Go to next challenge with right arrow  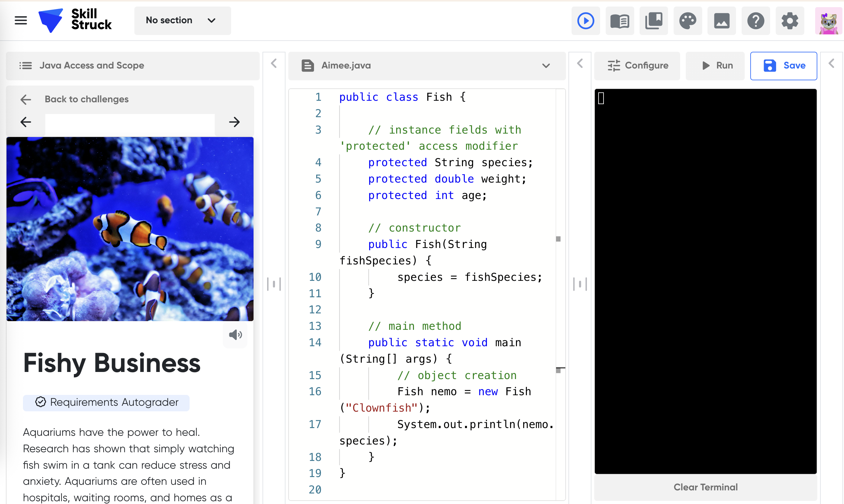point(234,122)
